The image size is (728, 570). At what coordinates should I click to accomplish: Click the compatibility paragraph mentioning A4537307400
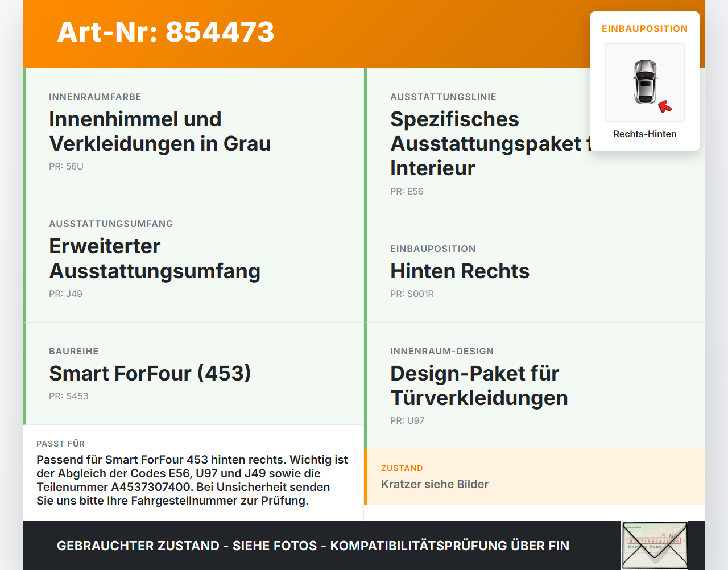click(192, 480)
